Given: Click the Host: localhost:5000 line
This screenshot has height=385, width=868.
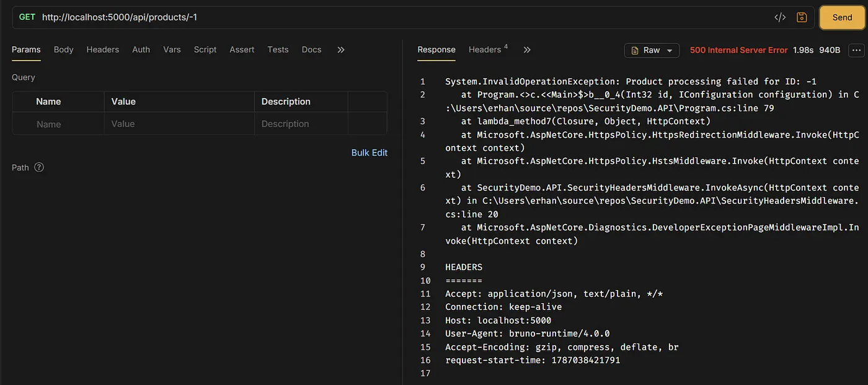Looking at the screenshot, I should point(498,321).
